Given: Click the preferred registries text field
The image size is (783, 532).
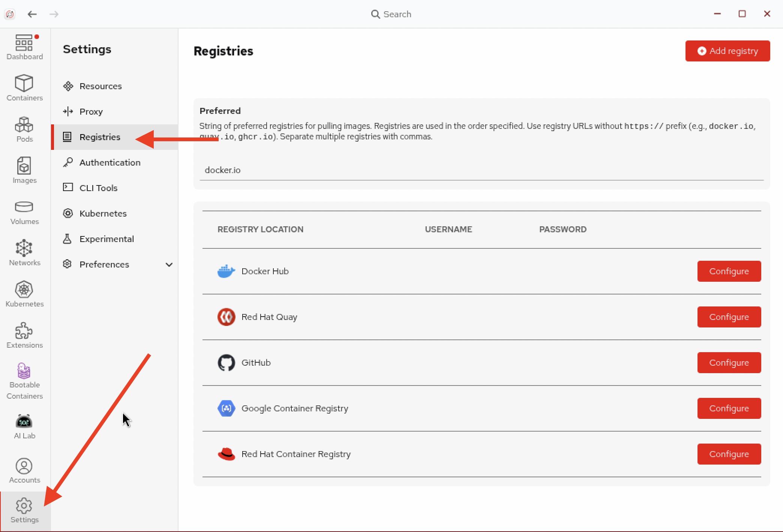Looking at the screenshot, I should tap(481, 170).
